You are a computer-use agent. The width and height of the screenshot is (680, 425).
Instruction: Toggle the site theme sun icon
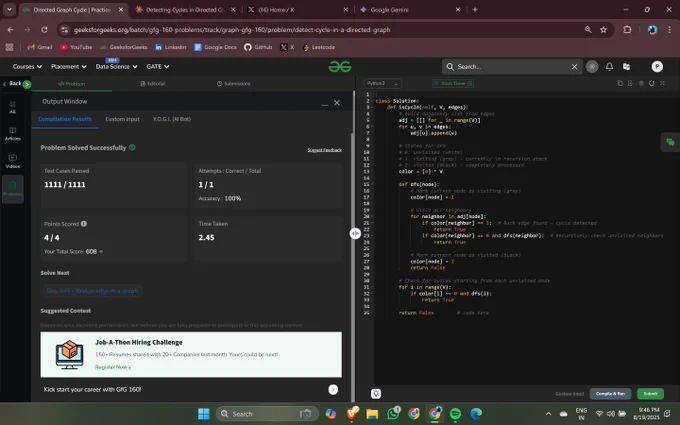coord(592,66)
